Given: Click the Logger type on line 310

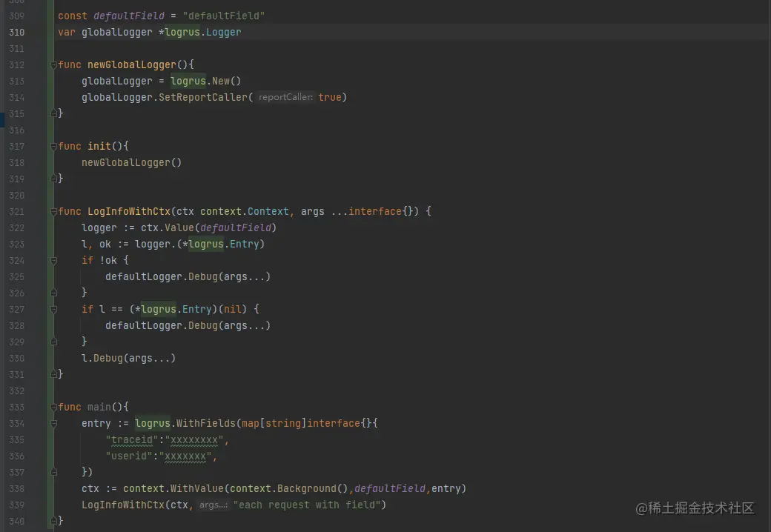Looking at the screenshot, I should (x=224, y=33).
